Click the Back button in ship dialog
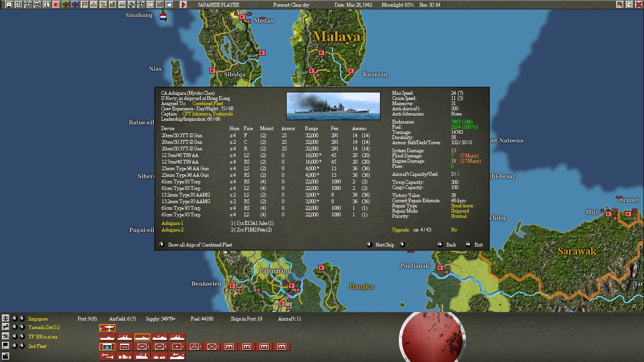 coord(451,245)
